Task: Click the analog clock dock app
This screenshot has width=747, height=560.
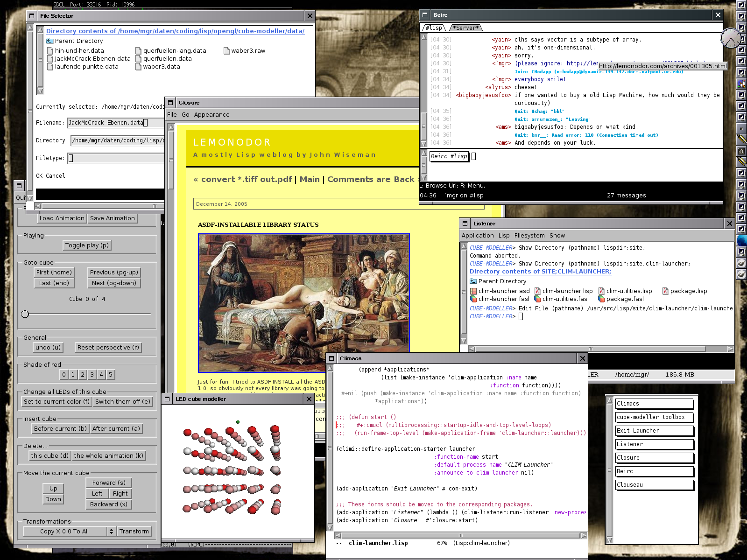Action: point(731,38)
